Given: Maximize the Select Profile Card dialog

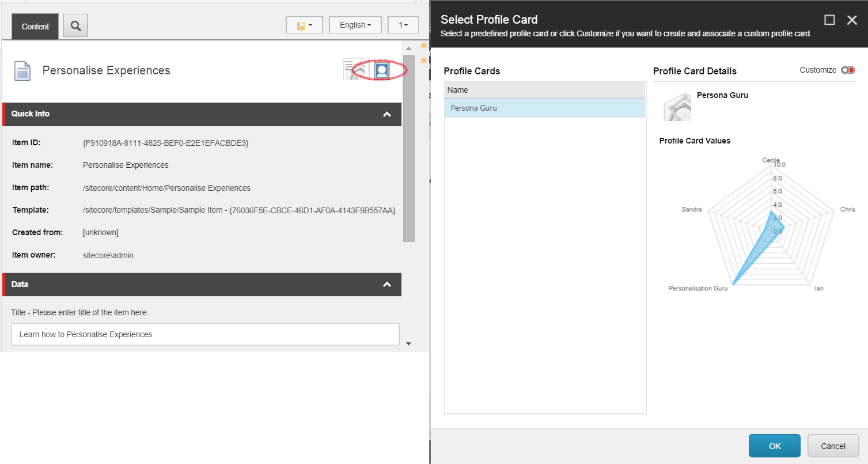Looking at the screenshot, I should tap(829, 20).
